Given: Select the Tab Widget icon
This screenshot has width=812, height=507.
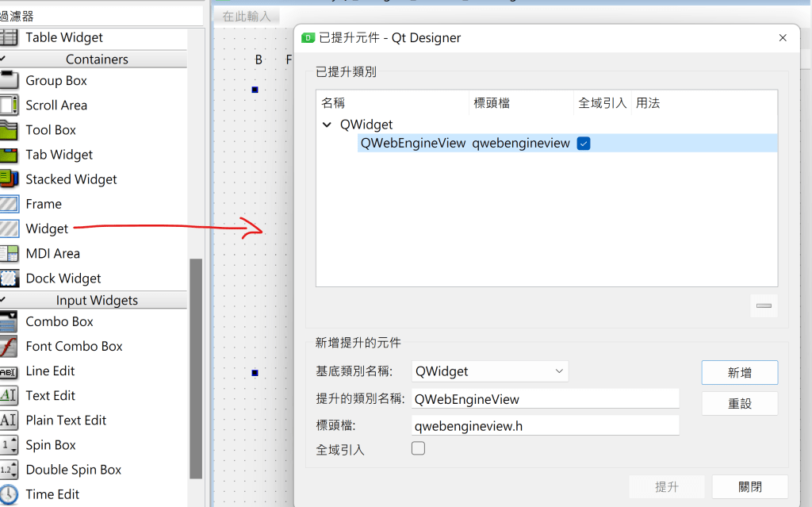Looking at the screenshot, I should 9,155.
